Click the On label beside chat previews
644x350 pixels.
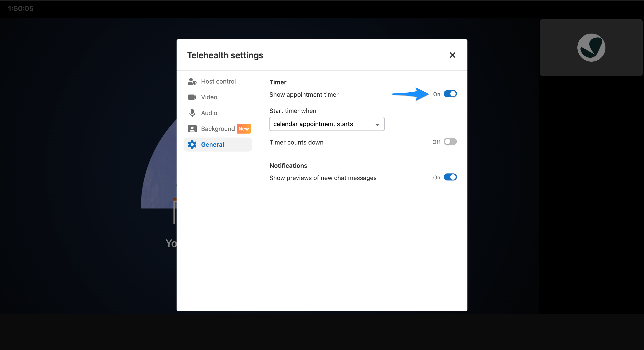tap(437, 177)
